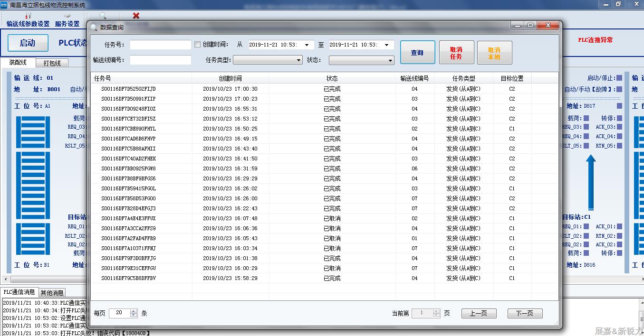Enable the 创建时间 filter checkbox
Viewport: 644px width, 336px height.
point(198,45)
